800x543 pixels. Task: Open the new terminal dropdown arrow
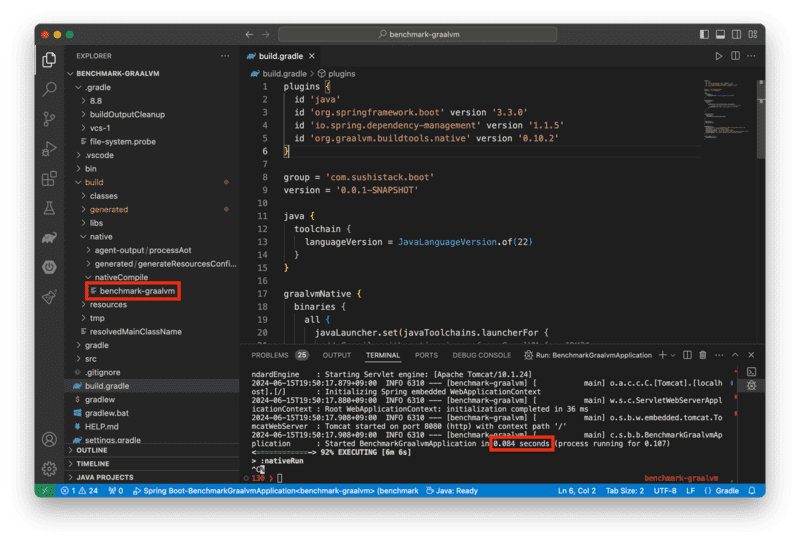[x=673, y=355]
